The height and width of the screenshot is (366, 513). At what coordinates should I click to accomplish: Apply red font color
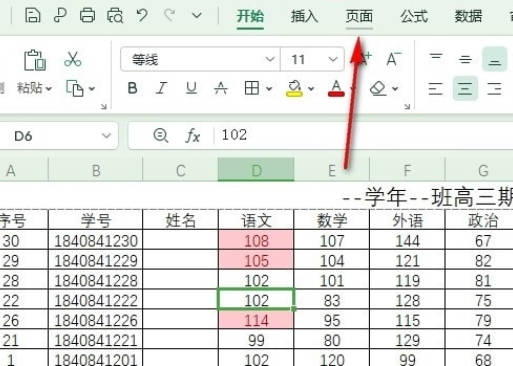click(336, 89)
